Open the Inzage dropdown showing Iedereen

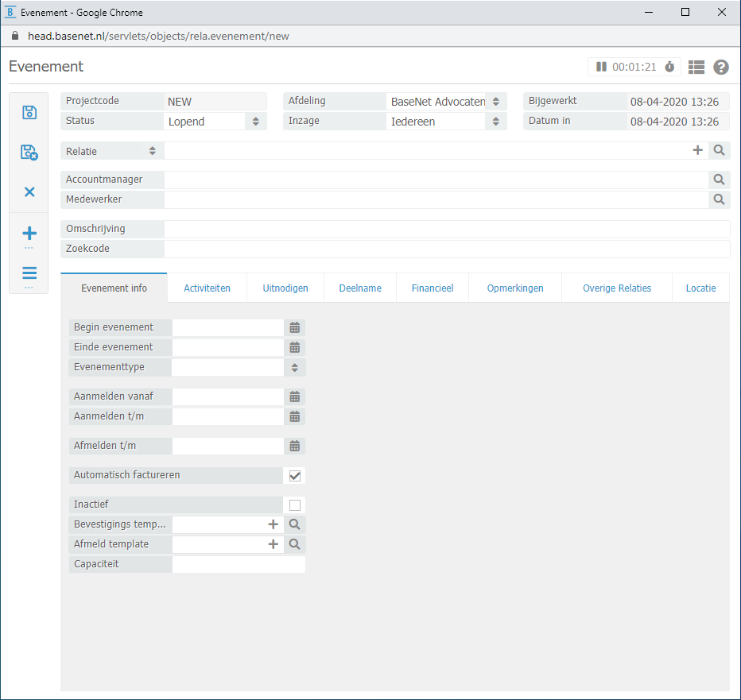[x=446, y=122]
